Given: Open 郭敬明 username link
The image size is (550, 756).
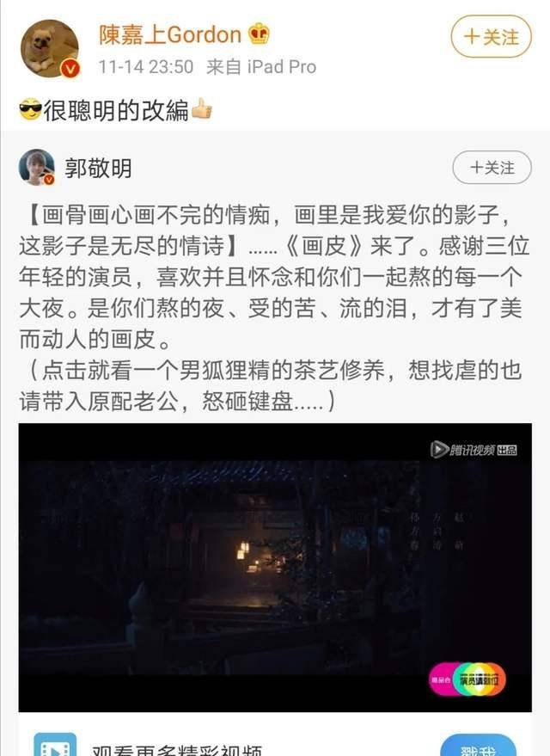Looking at the screenshot, I should pyautogui.click(x=98, y=169).
